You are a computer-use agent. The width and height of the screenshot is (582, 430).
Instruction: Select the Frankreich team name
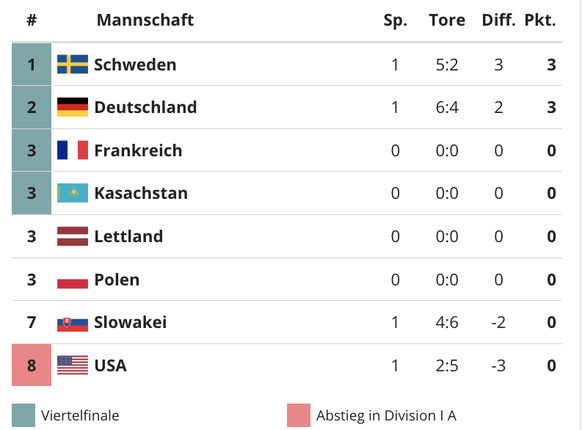(138, 150)
